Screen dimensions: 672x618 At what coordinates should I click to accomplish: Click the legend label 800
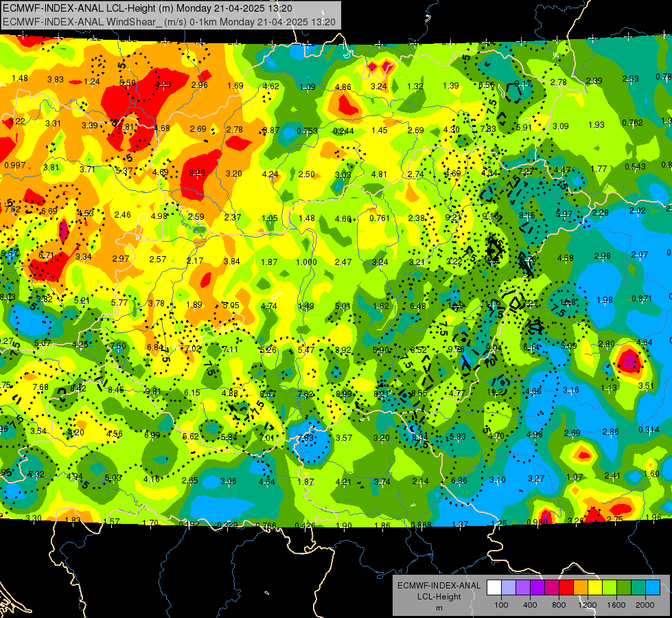tap(559, 605)
